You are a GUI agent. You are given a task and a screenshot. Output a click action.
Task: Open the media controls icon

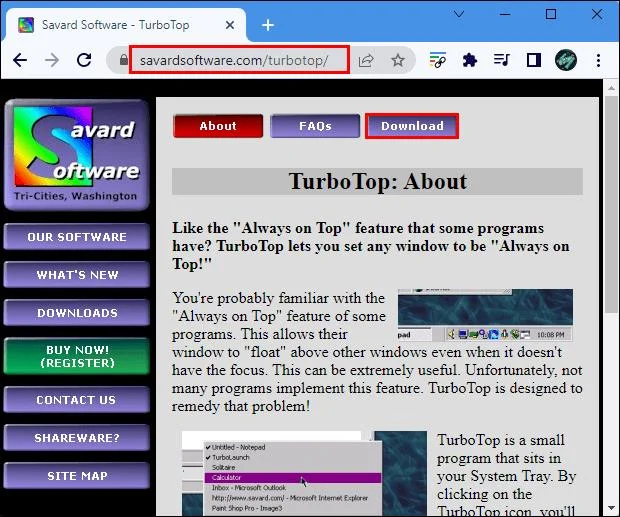[x=501, y=60]
